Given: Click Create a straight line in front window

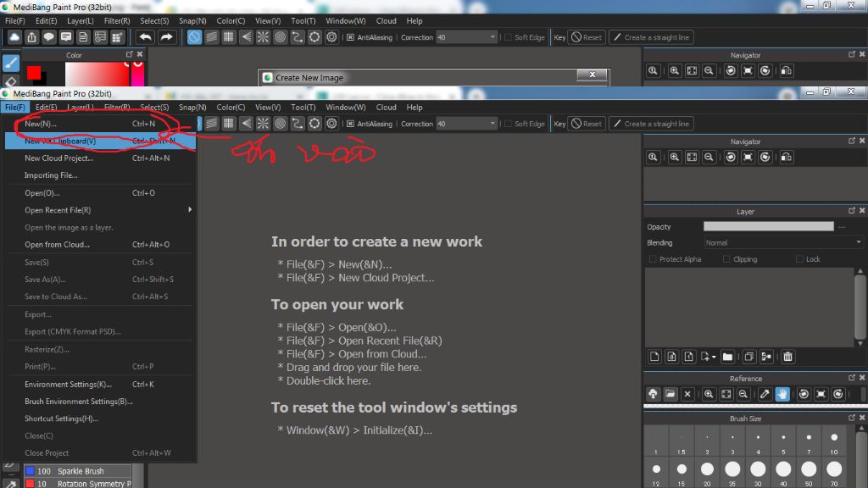Looking at the screenshot, I should 651,124.
